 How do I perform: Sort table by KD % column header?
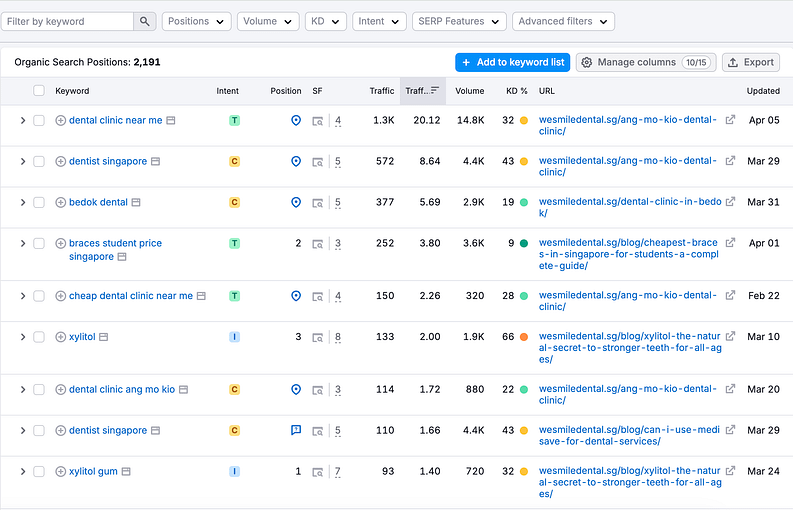[x=516, y=91]
